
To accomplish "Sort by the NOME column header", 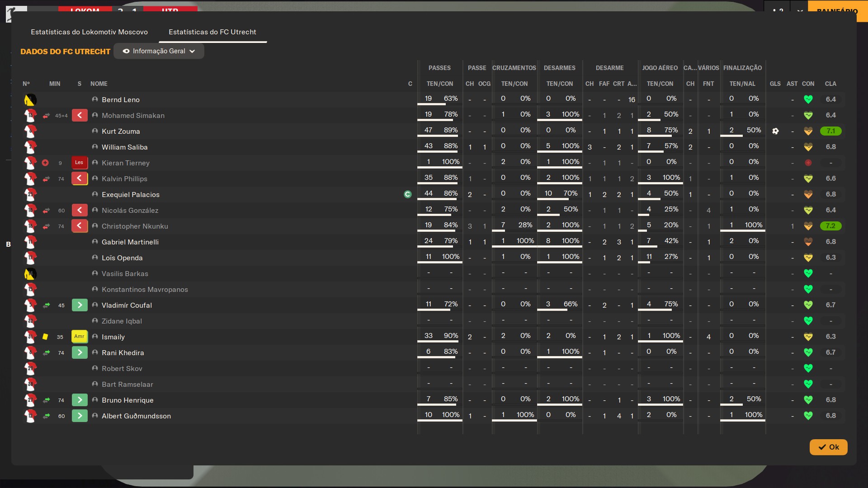I will pos(99,84).
